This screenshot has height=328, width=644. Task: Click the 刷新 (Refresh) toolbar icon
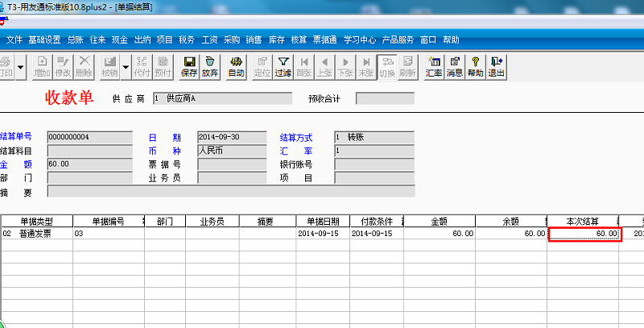tap(408, 67)
